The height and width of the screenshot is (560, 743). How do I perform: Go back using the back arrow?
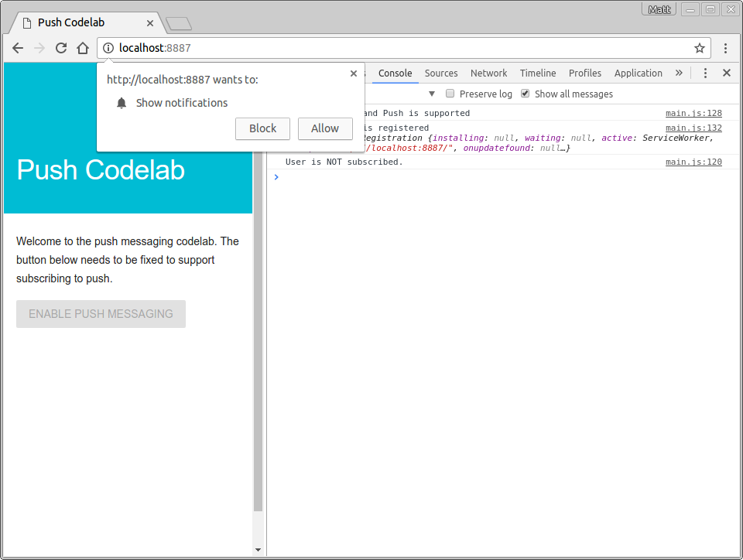click(18, 47)
